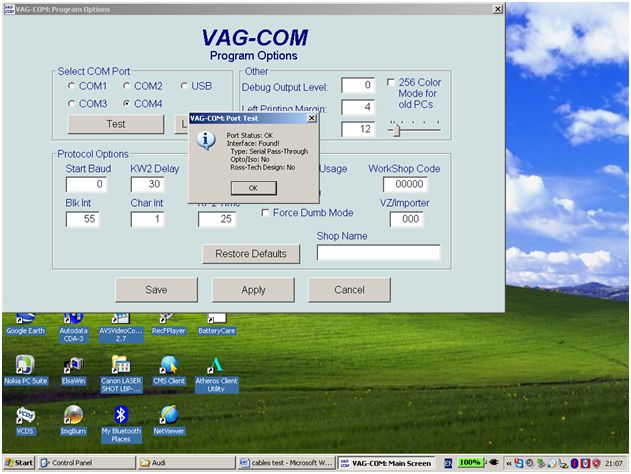Click the Debug Output Level field
This screenshot has height=474, width=631.
pyautogui.click(x=358, y=85)
